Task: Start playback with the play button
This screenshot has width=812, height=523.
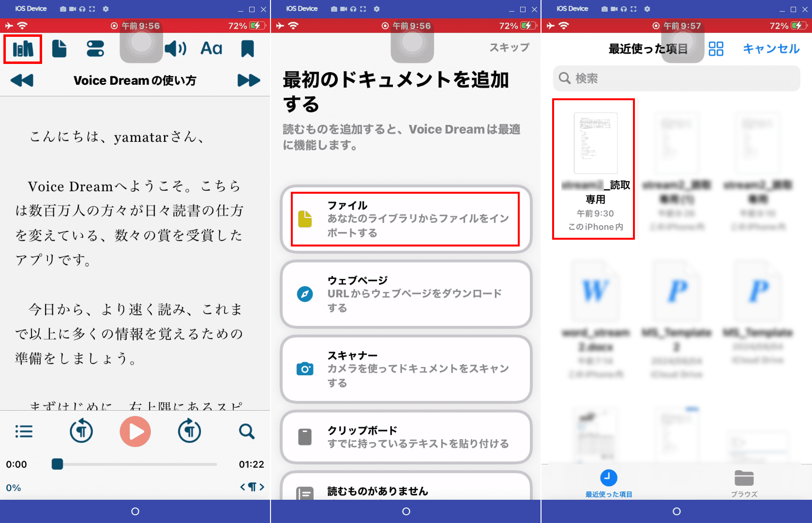Action: (x=135, y=431)
